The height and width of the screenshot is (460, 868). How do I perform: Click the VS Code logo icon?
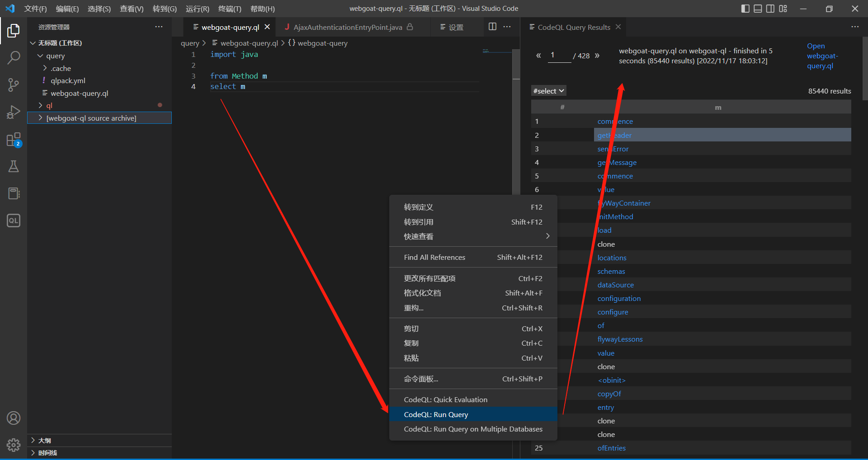(10, 9)
